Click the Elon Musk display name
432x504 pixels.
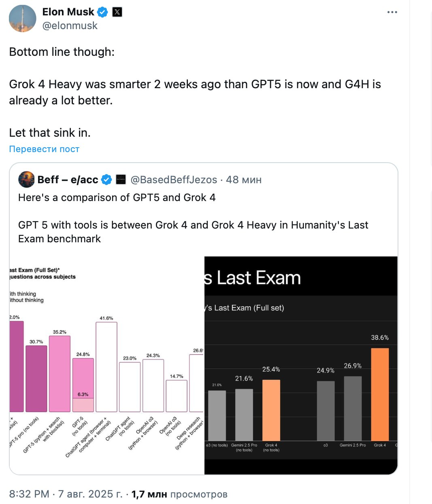[x=68, y=12]
